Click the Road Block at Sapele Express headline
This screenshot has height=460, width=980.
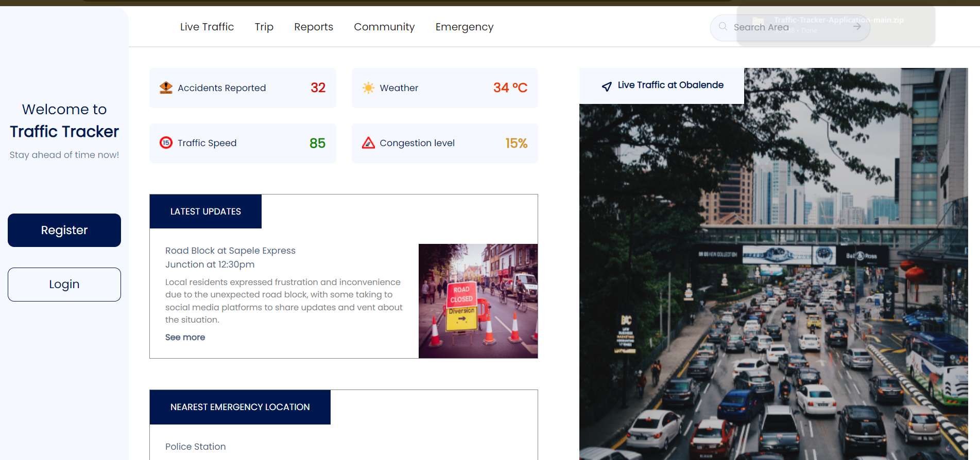point(230,257)
